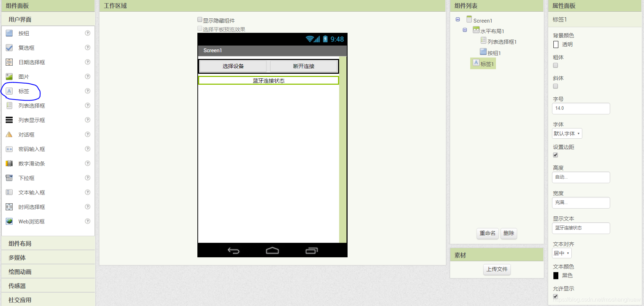Select the 数字滑动条 slider component icon
644x306 pixels.
click(x=9, y=163)
